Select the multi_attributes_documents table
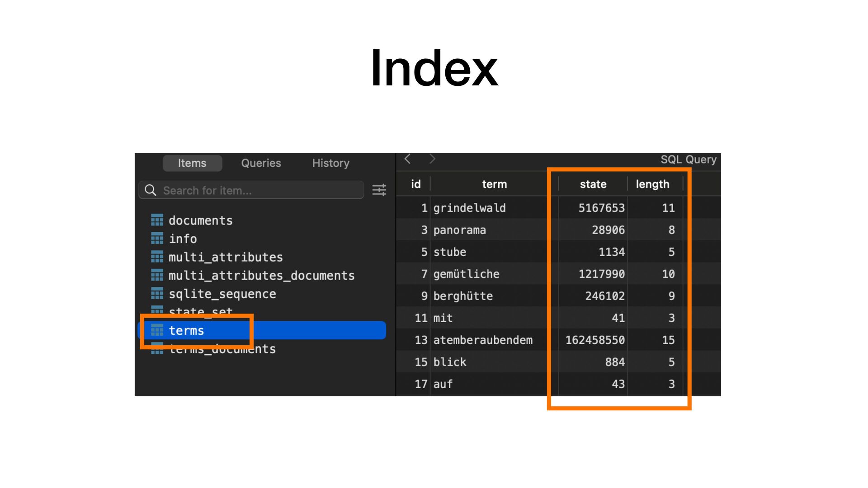 click(x=261, y=276)
